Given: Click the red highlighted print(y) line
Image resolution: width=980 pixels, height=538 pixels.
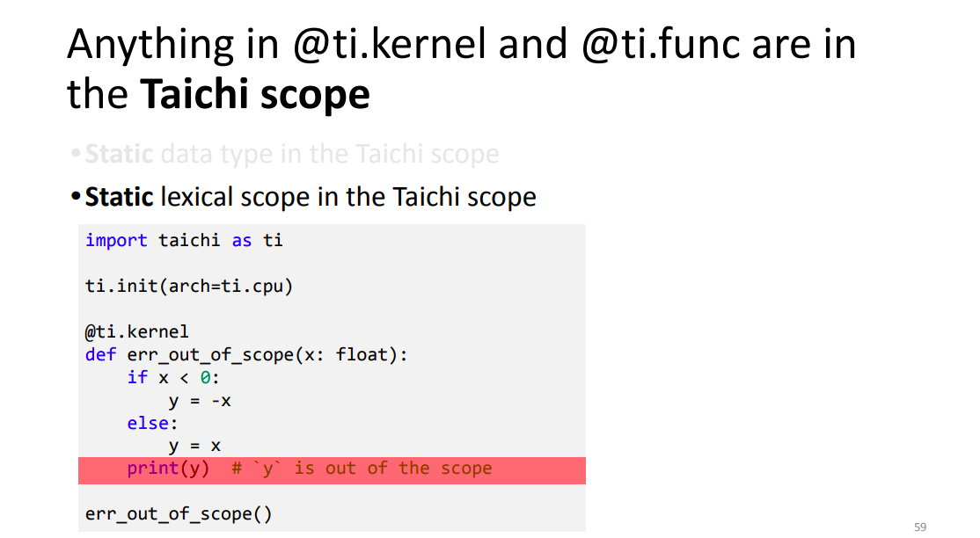Looking at the screenshot, I should (332, 470).
